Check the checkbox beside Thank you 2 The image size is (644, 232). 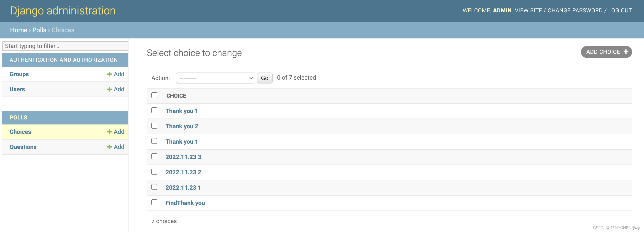(154, 126)
